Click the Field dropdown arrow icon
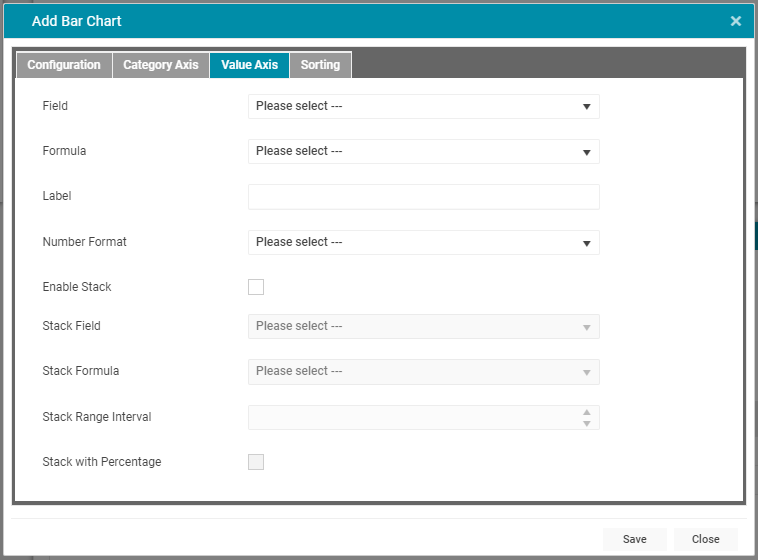This screenshot has width=758, height=560. (586, 106)
